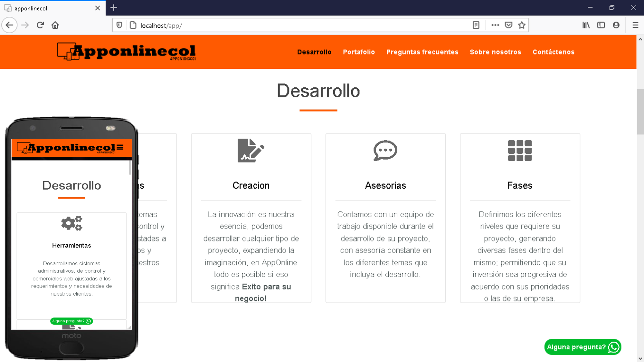Screen dimensions: 644x362
Task: Open Preguntas frecuentes nav item
Action: pyautogui.click(x=422, y=52)
